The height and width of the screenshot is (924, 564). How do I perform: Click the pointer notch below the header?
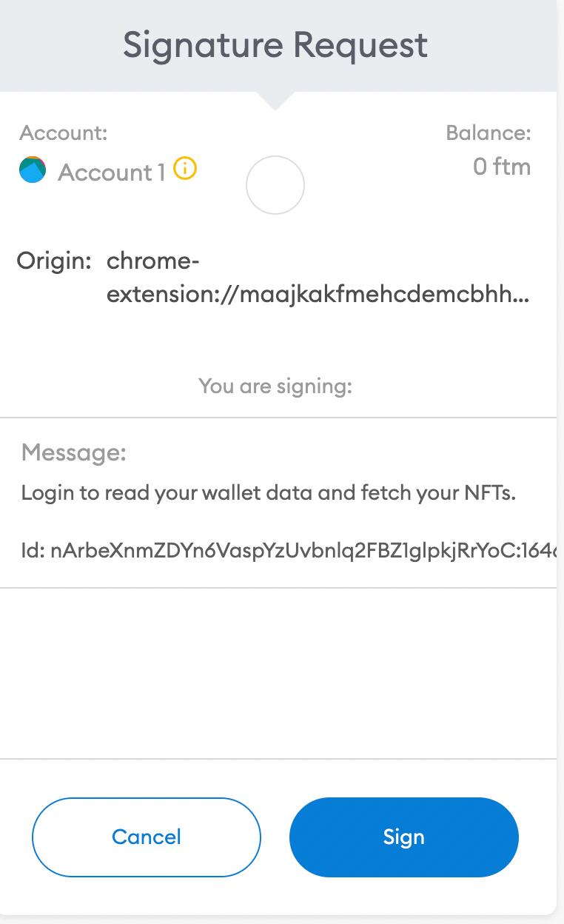(275, 100)
